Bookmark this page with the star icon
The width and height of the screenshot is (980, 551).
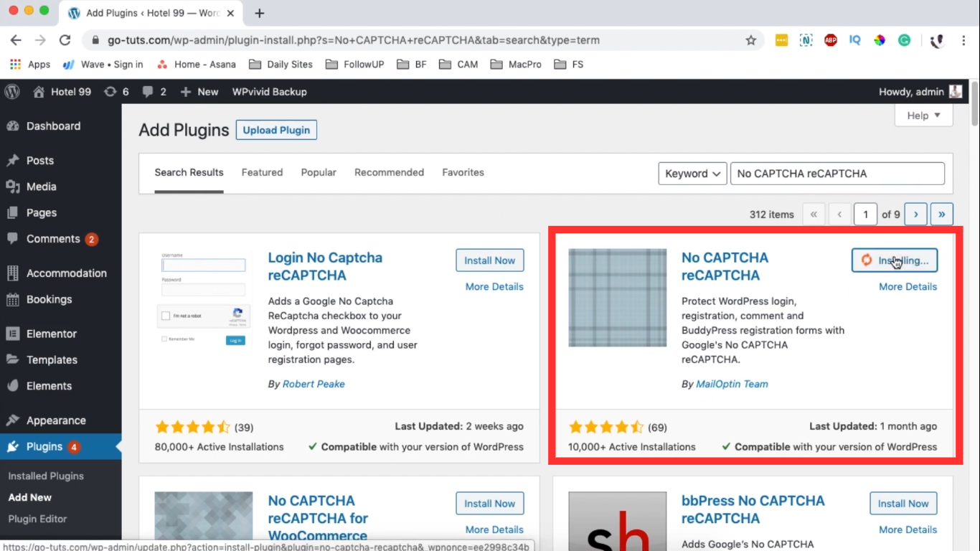[751, 40]
